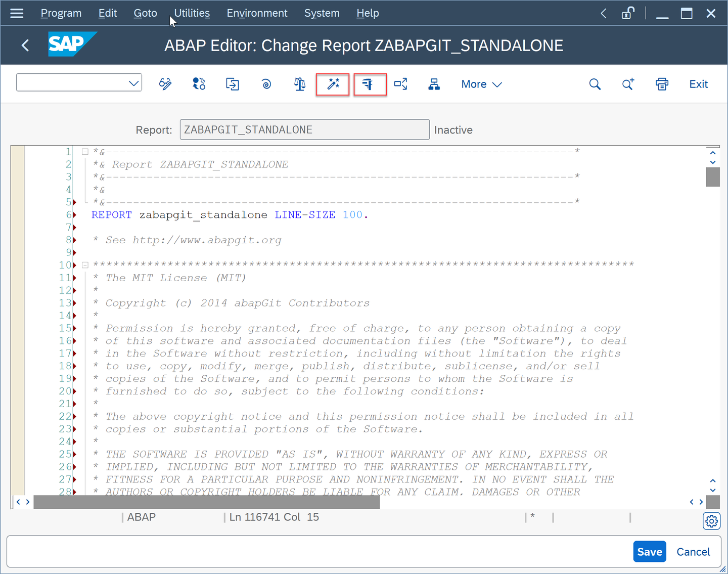Open the Help menu
Image resolution: width=728 pixels, height=574 pixels.
click(x=368, y=13)
